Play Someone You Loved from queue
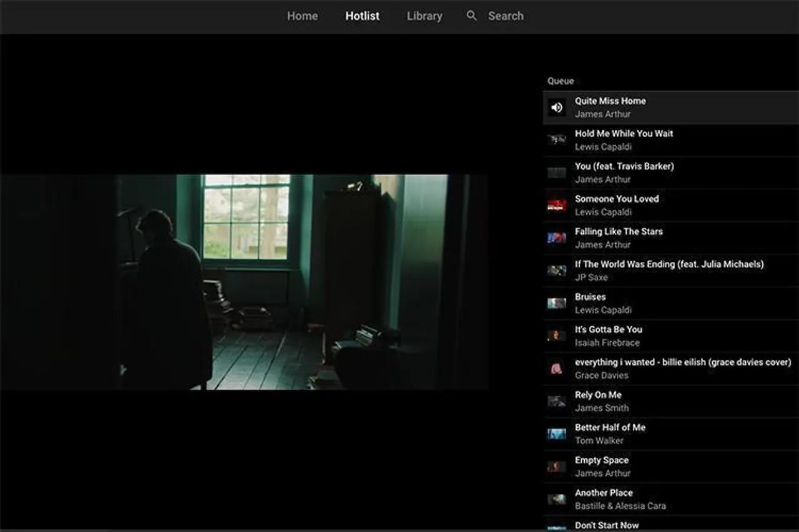 [617, 199]
